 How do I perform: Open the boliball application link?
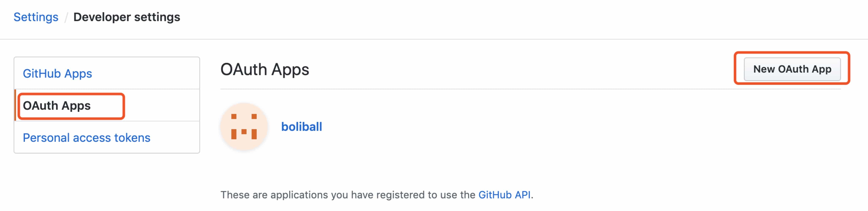click(302, 127)
